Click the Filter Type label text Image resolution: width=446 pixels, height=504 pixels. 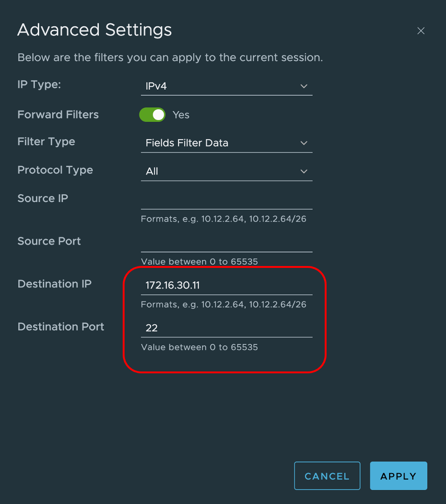46,142
